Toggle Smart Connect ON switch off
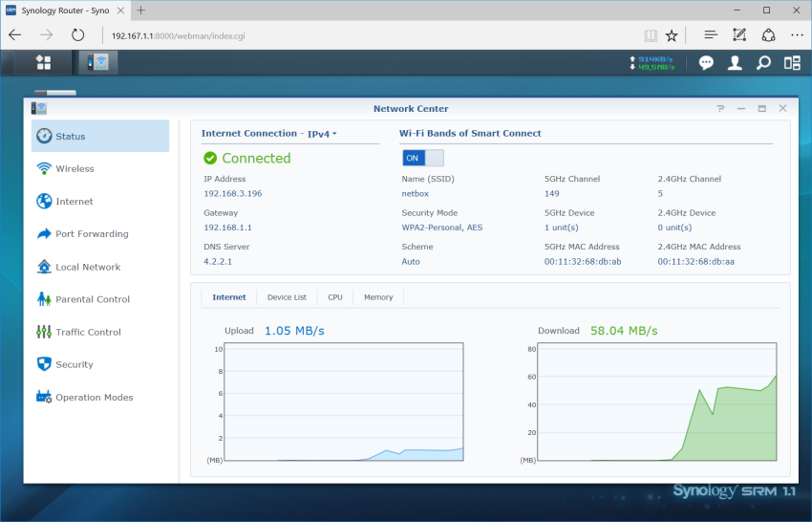This screenshot has width=812, height=522. (423, 158)
